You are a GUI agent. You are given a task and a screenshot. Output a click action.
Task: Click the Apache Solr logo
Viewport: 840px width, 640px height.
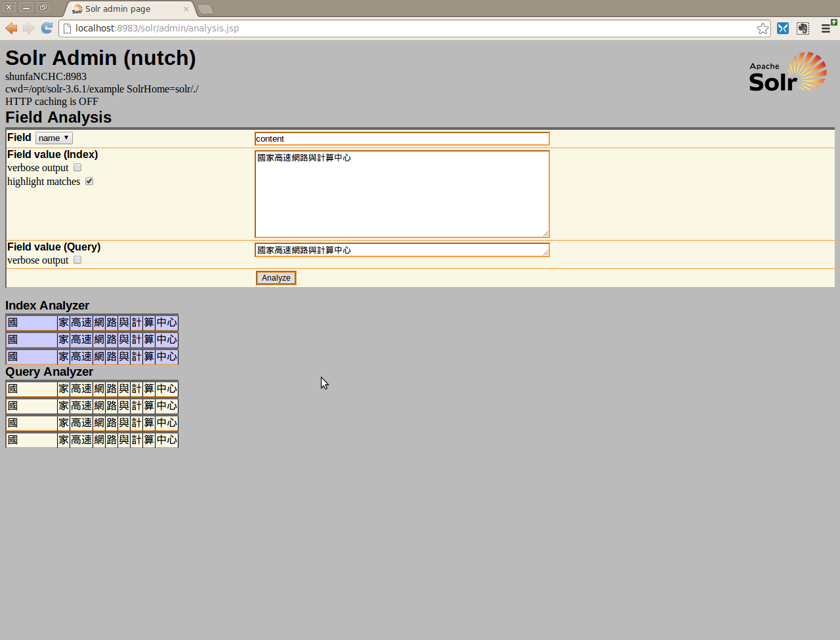click(x=788, y=71)
